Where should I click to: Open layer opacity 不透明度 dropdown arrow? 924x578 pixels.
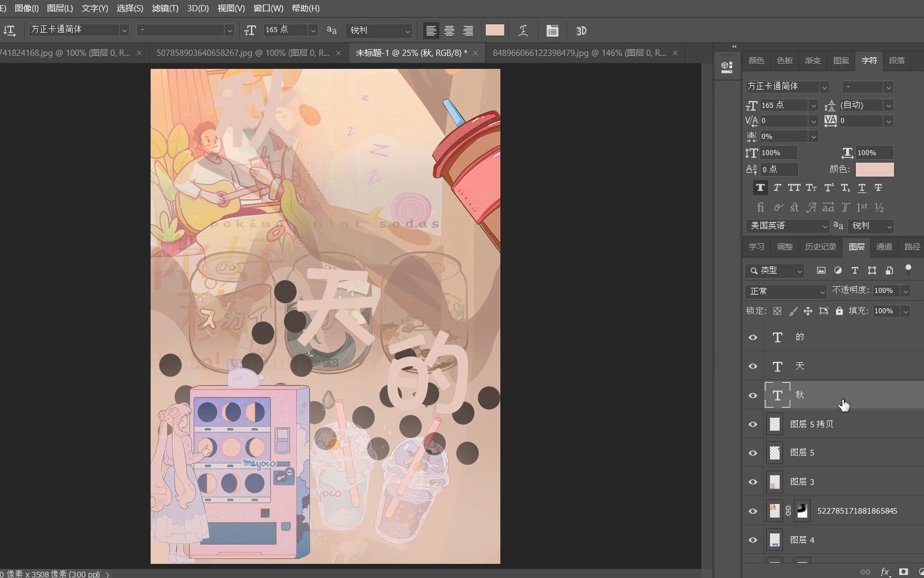[x=905, y=291]
